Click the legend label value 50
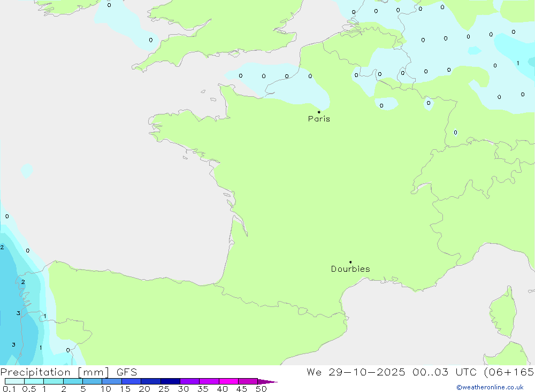 [261, 389]
